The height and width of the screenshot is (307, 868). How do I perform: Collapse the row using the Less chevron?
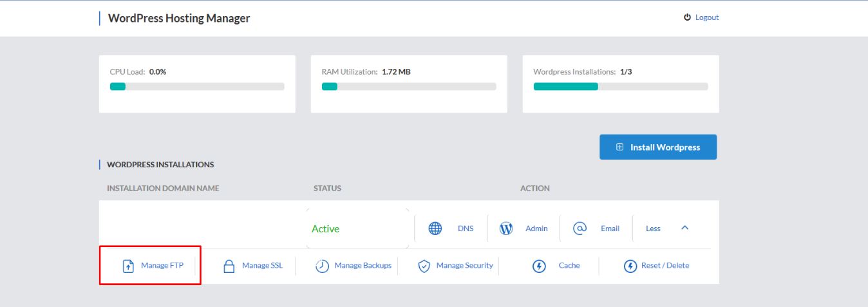[x=685, y=228]
